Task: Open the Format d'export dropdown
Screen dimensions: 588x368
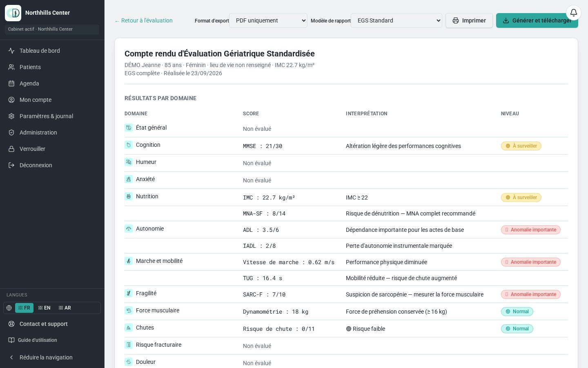Action: (268, 20)
